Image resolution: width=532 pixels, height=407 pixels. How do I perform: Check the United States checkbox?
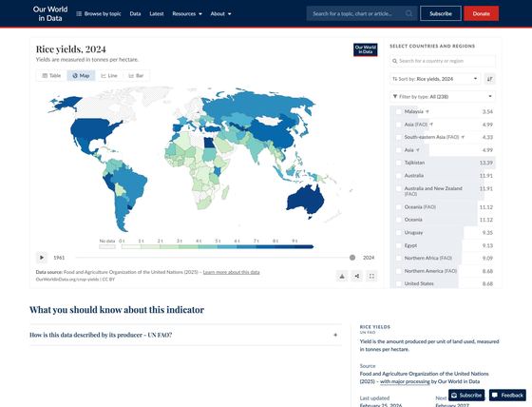coord(399,283)
